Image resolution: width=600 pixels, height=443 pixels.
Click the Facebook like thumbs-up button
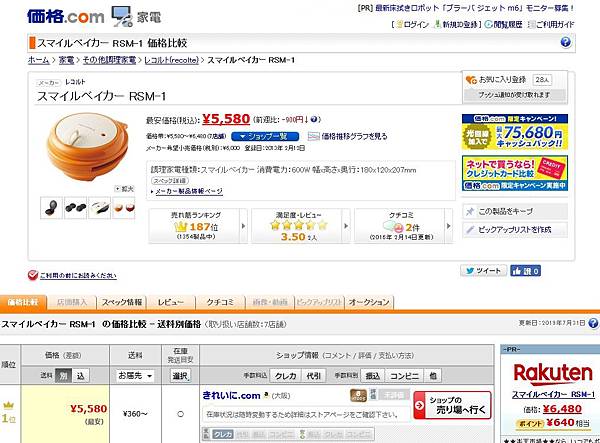tap(525, 271)
